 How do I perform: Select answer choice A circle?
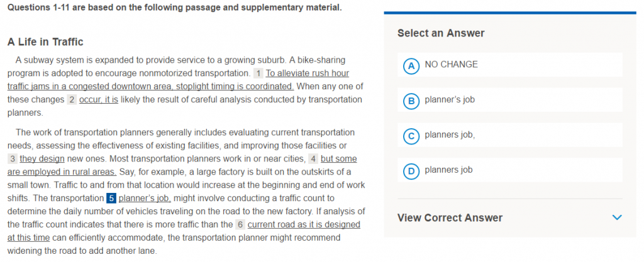pyautogui.click(x=411, y=65)
